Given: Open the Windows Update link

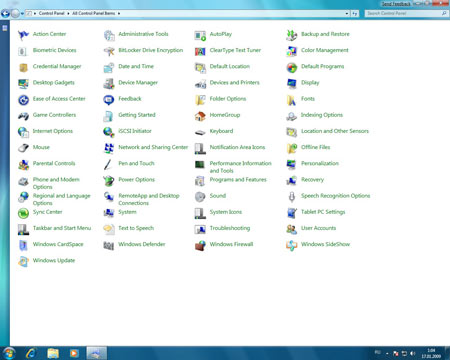Looking at the screenshot, I should (x=54, y=260).
